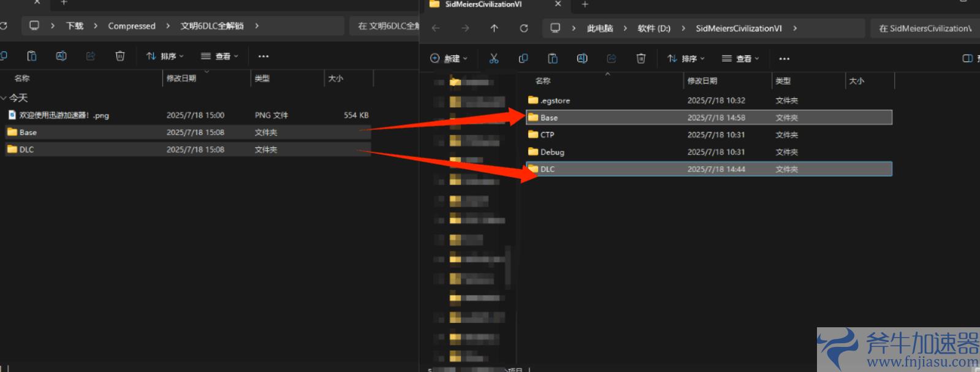This screenshot has width=980, height=372.
Task: Click the Paste icon in right window toolbar
Action: (552, 58)
